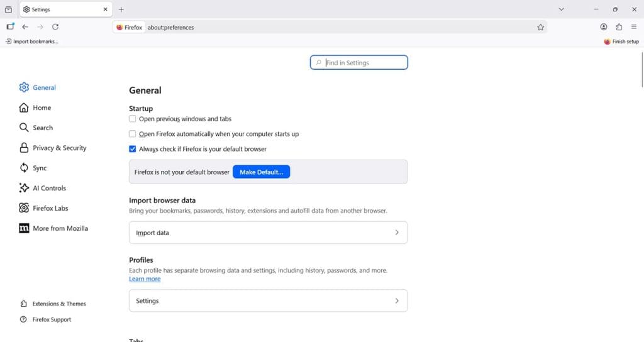Screen dimensions: 644x342
Task: Click the Home house icon in sidebar
Action: click(24, 108)
